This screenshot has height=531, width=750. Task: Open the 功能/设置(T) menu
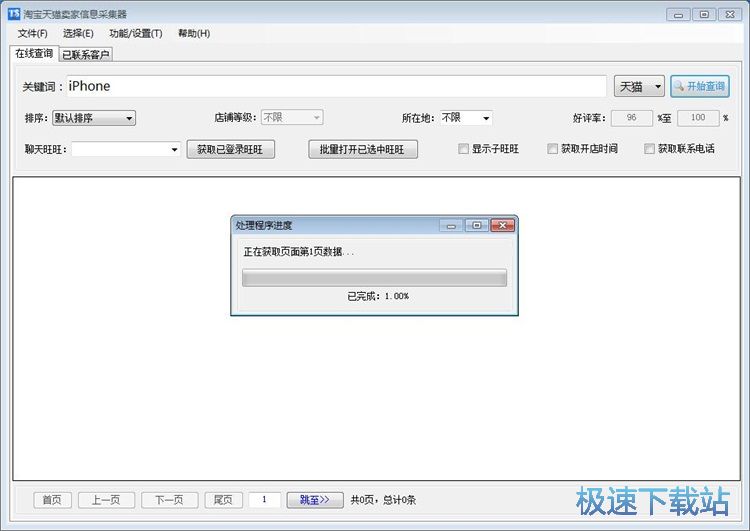pyautogui.click(x=136, y=33)
